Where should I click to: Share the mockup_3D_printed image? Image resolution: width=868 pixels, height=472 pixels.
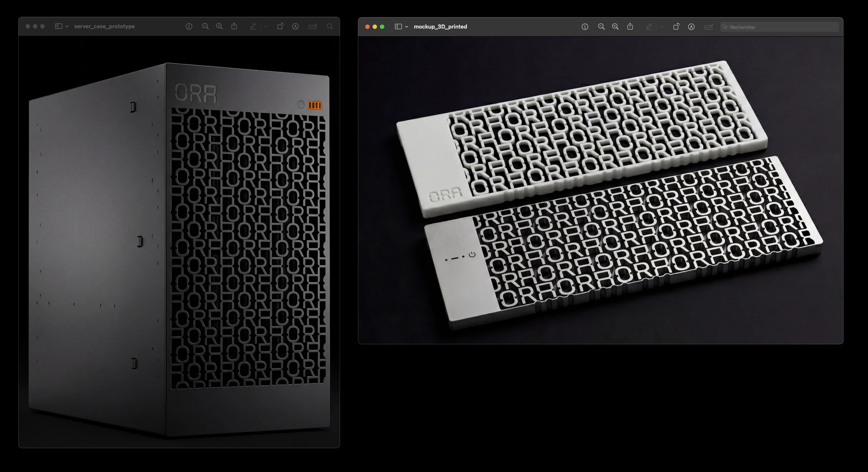coord(630,26)
